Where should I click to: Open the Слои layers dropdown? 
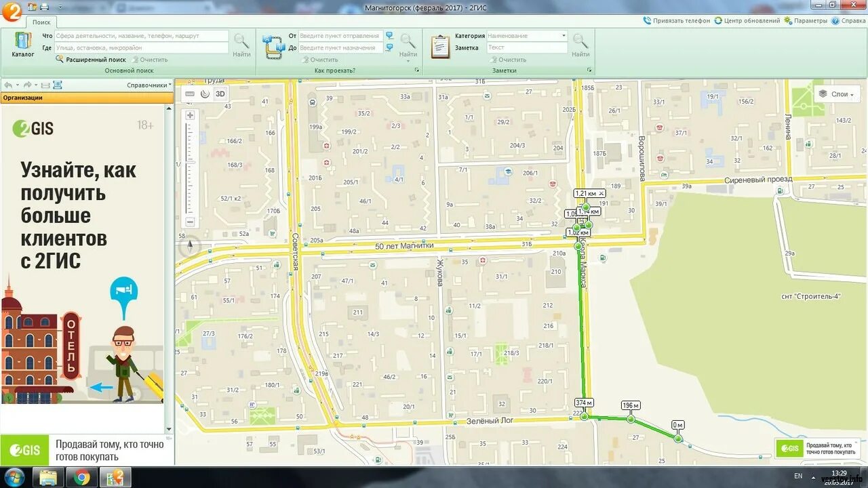[x=837, y=94]
